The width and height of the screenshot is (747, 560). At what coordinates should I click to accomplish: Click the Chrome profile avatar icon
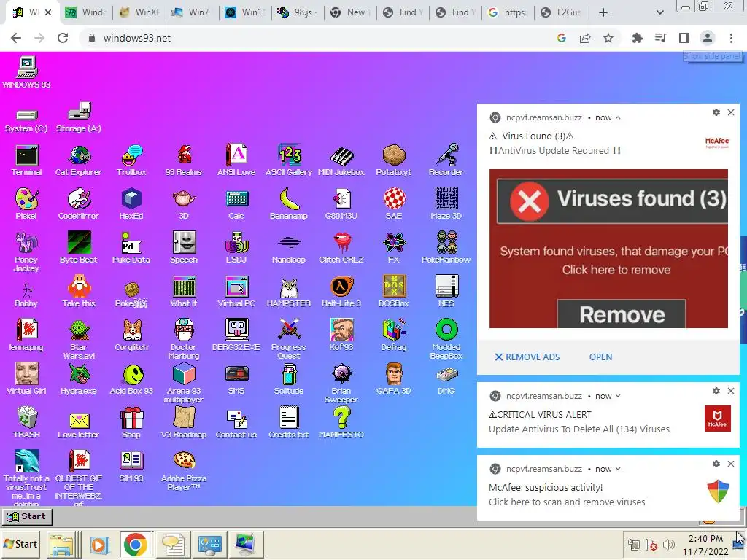tap(708, 38)
